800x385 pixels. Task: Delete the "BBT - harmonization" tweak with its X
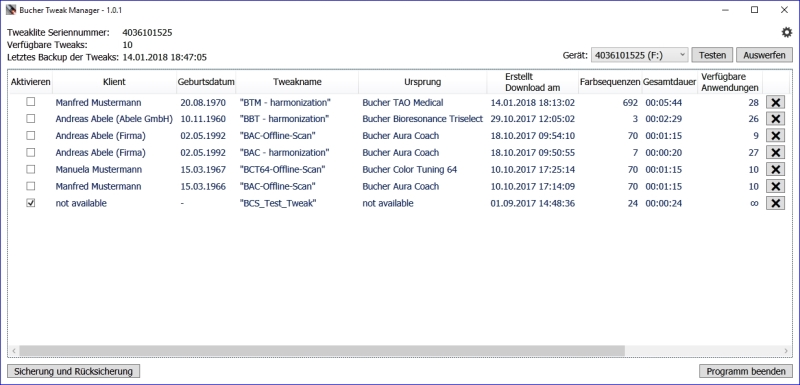tap(775, 119)
